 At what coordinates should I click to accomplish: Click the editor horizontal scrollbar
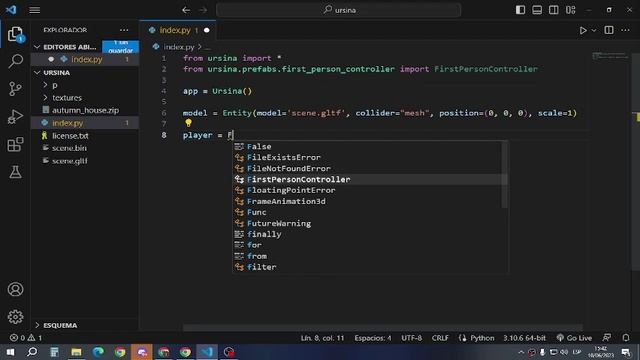point(382,328)
